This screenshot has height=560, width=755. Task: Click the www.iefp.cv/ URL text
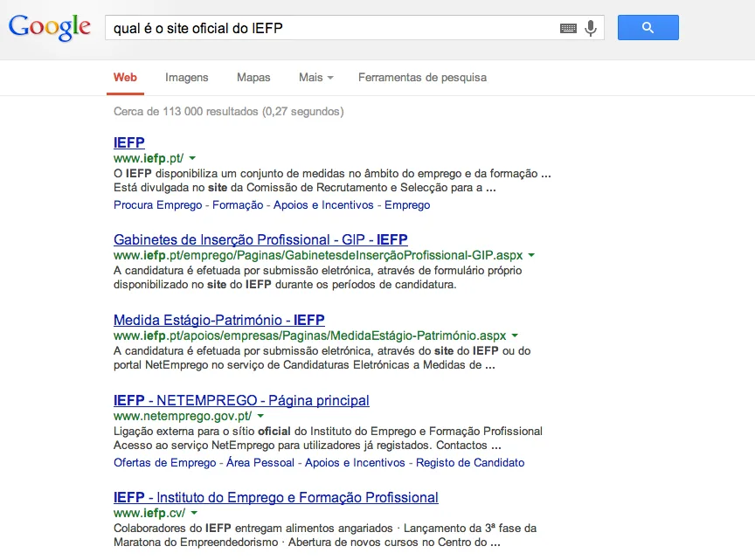click(x=149, y=513)
